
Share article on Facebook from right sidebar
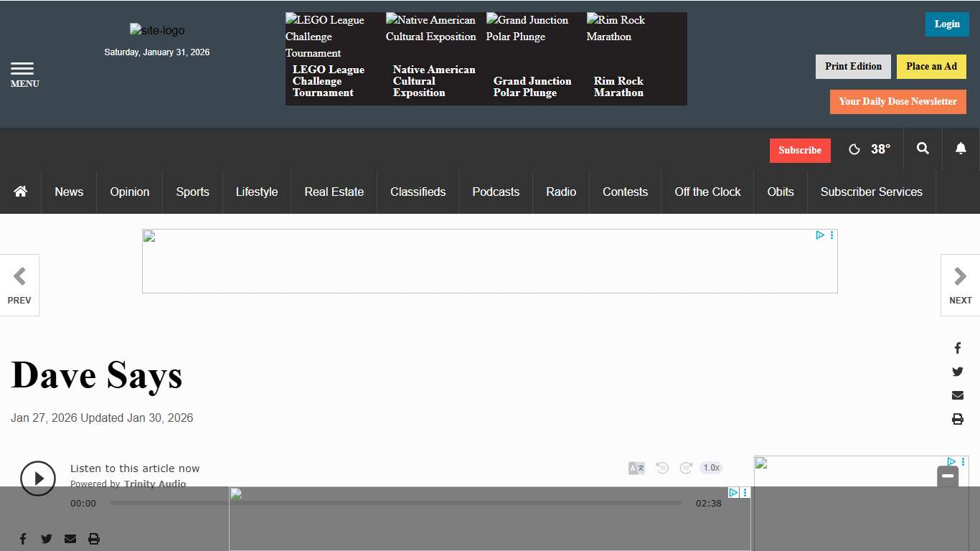point(957,348)
